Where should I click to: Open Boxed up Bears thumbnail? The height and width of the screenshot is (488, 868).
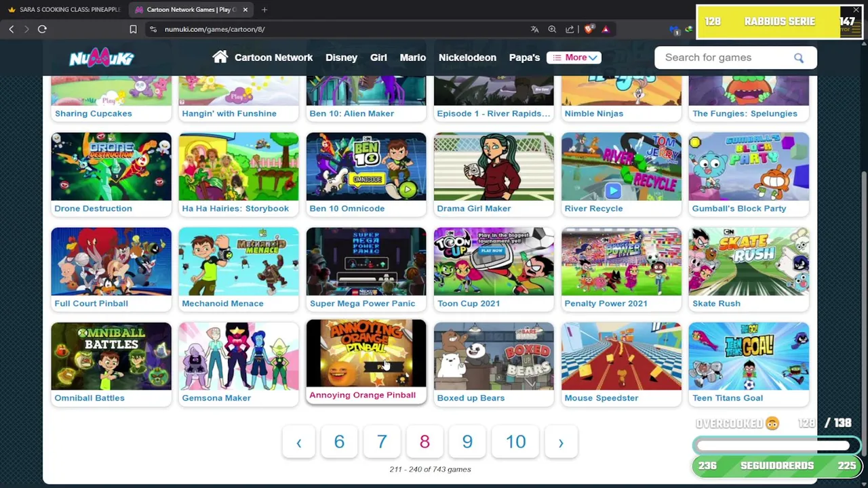click(x=494, y=357)
